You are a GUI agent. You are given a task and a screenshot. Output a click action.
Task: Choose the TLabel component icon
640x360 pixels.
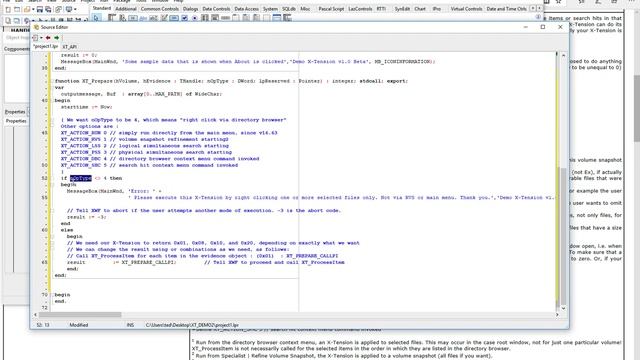143,18
